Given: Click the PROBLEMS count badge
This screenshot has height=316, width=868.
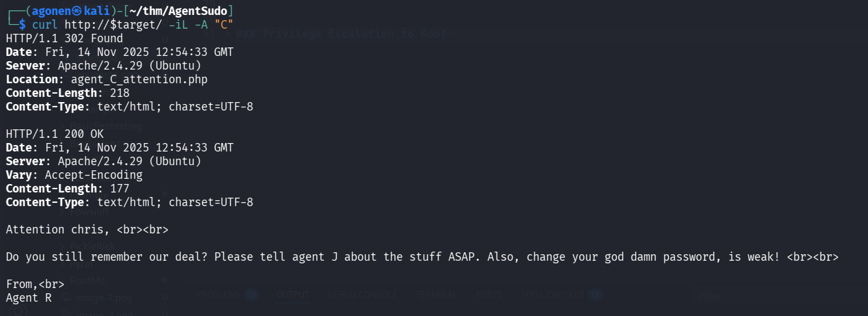Looking at the screenshot, I should point(252,295).
